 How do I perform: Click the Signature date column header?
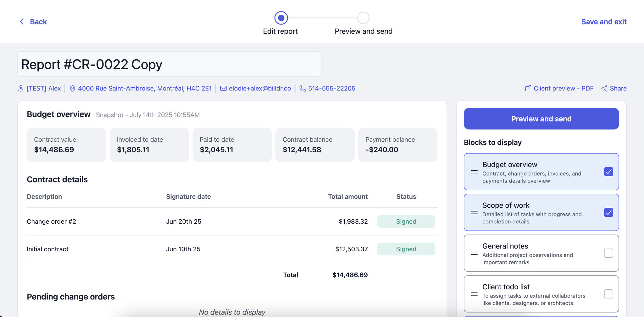tap(188, 197)
